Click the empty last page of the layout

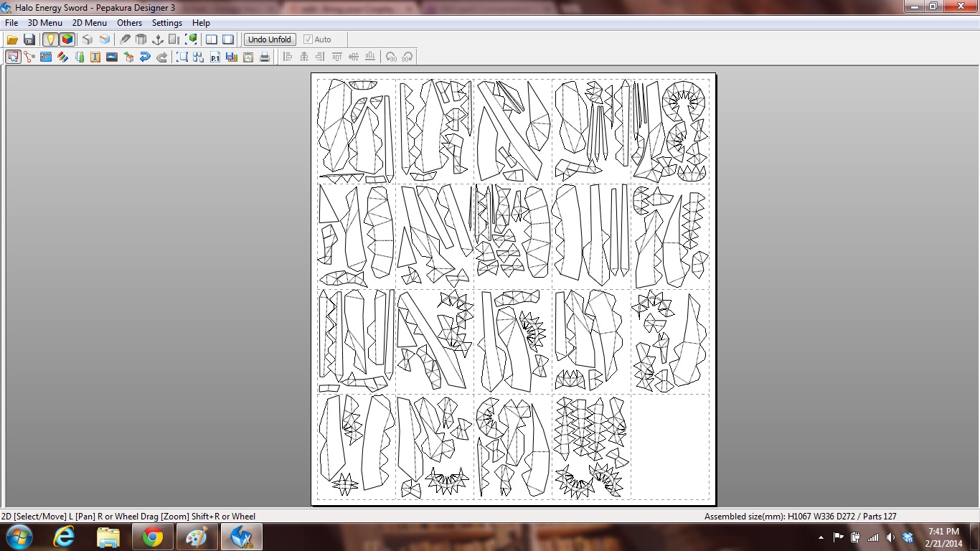670,446
